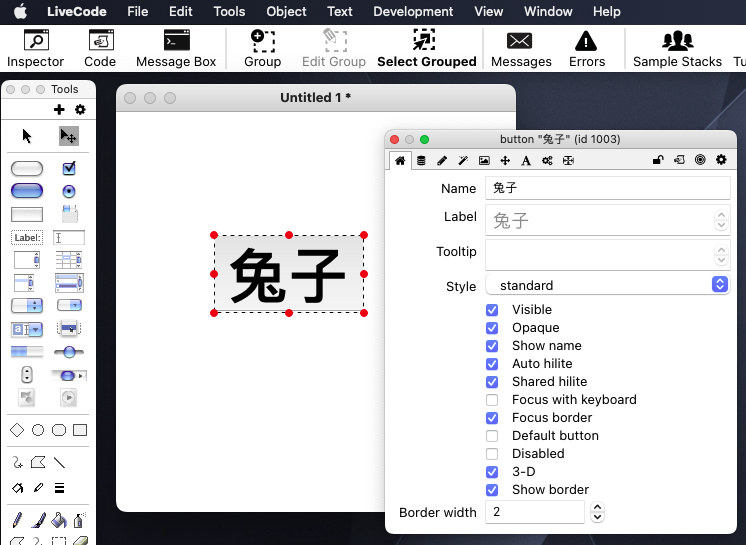Screen dimensions: 746x545
Task: Open the Custom Properties database tab
Action: click(421, 160)
